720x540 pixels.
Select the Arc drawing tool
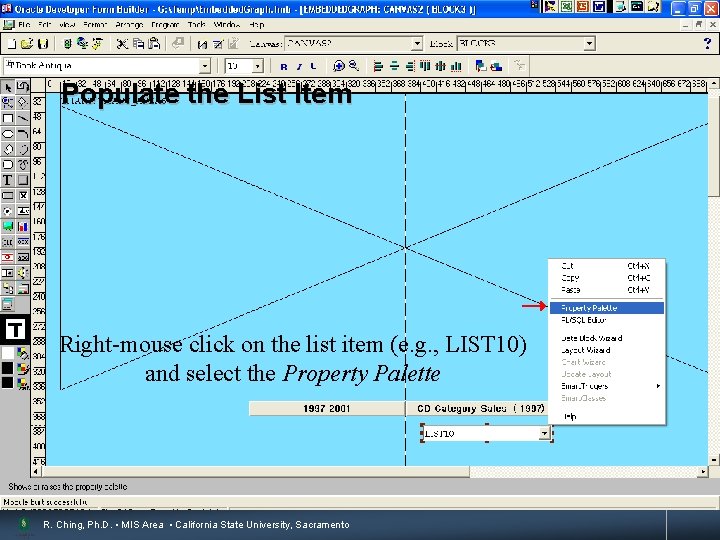(x=22, y=134)
